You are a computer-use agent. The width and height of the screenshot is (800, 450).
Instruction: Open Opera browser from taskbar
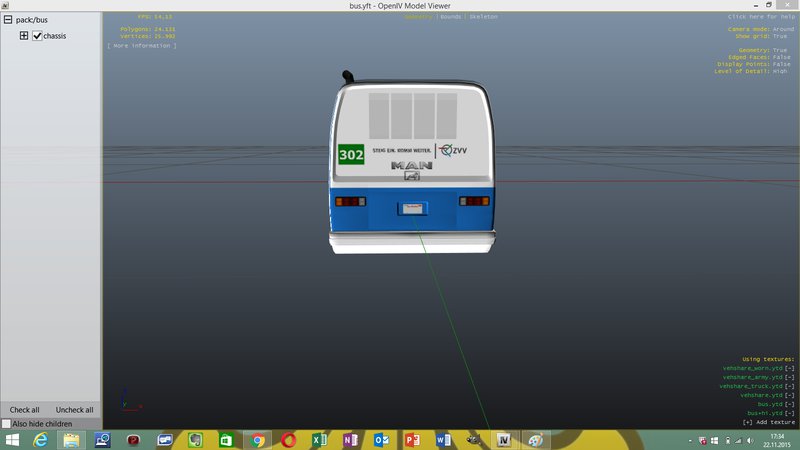288,440
